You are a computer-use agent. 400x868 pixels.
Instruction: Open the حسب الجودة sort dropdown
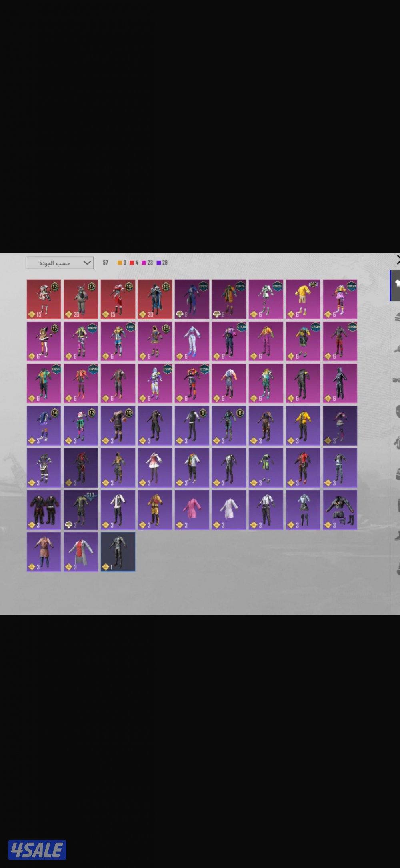coord(59,263)
